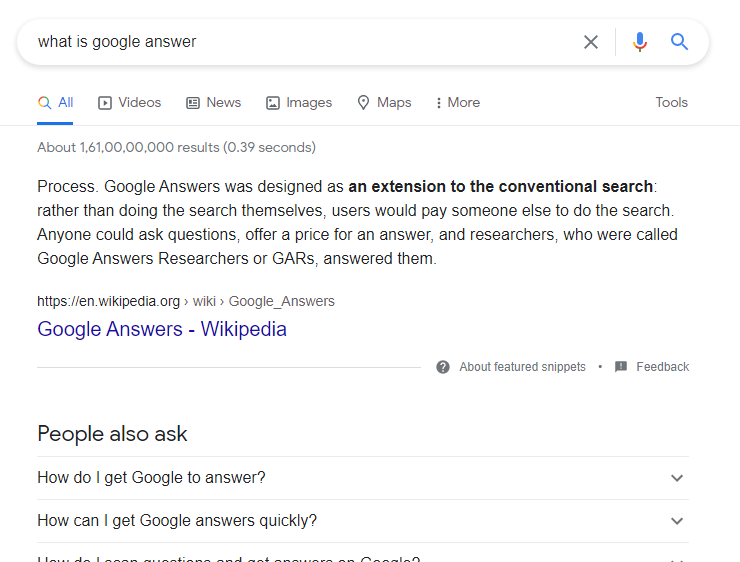Click the Images picture icon
This screenshot has height=562, width=740.
pos(273,103)
